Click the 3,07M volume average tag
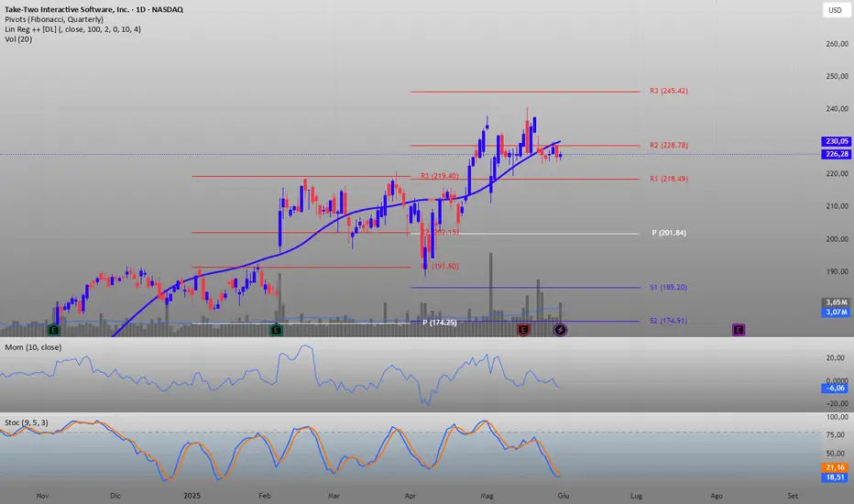Image resolution: width=854 pixels, height=504 pixels. pos(836,312)
